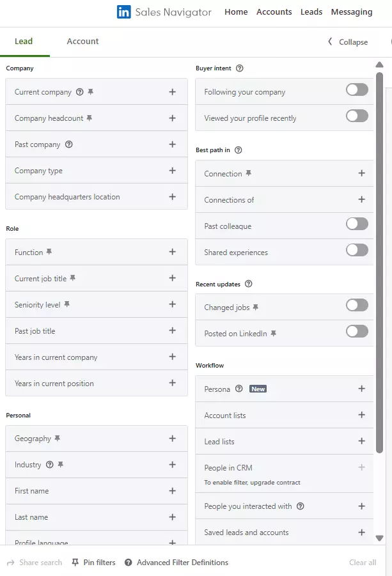
Task: Click the pin icon on Current company filter
Action: (90, 91)
